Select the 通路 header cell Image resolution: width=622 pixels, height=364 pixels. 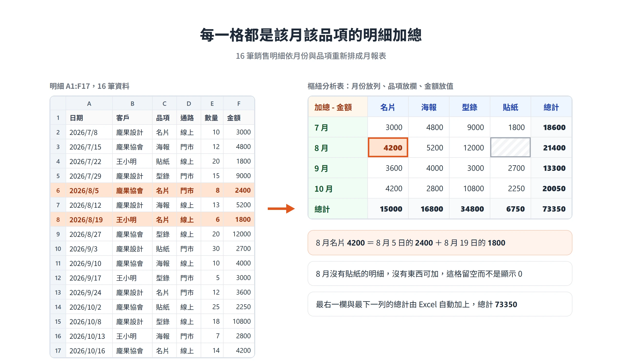tap(189, 117)
